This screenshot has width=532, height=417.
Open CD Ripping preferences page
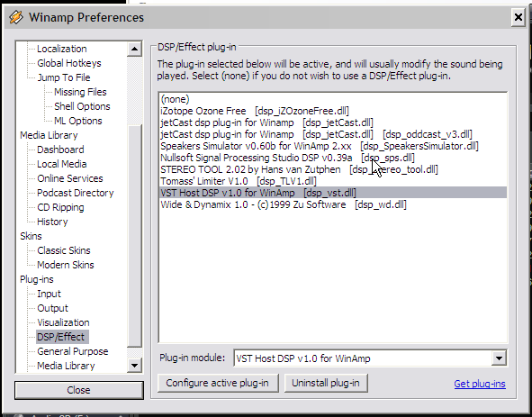pyautogui.click(x=60, y=207)
